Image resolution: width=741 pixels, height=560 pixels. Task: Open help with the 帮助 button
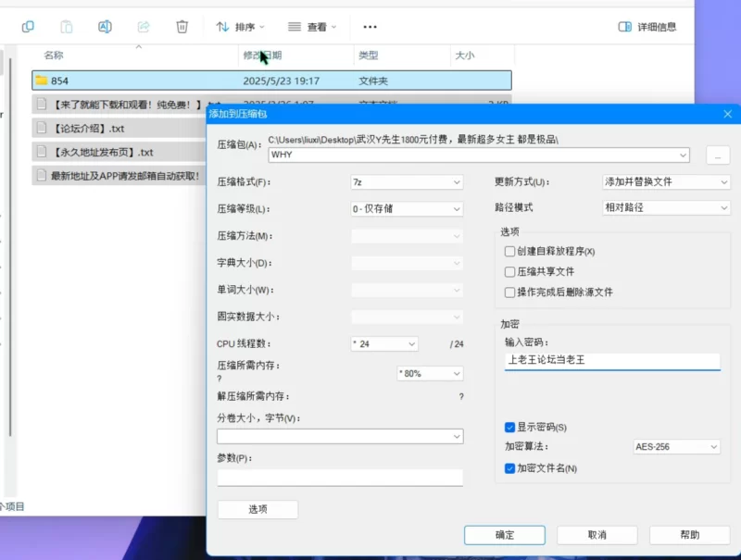click(x=689, y=535)
